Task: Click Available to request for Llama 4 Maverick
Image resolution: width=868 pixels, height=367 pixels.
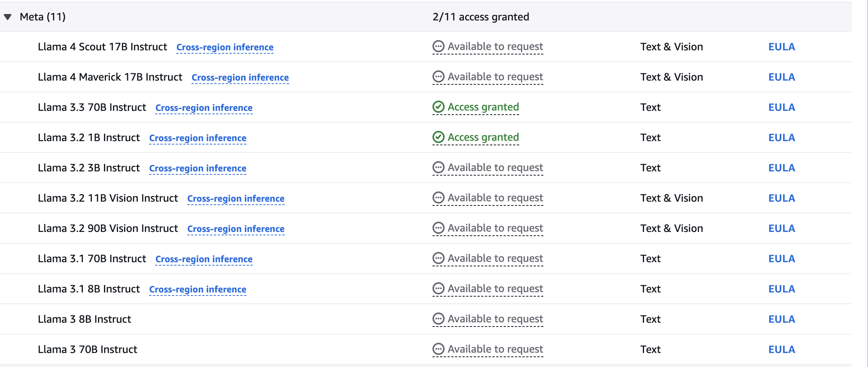Action: [495, 77]
